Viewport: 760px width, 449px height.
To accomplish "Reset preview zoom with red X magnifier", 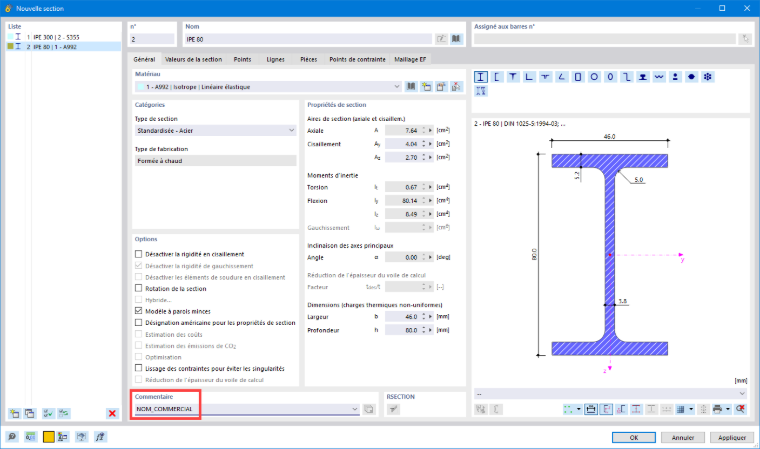I will (740, 409).
